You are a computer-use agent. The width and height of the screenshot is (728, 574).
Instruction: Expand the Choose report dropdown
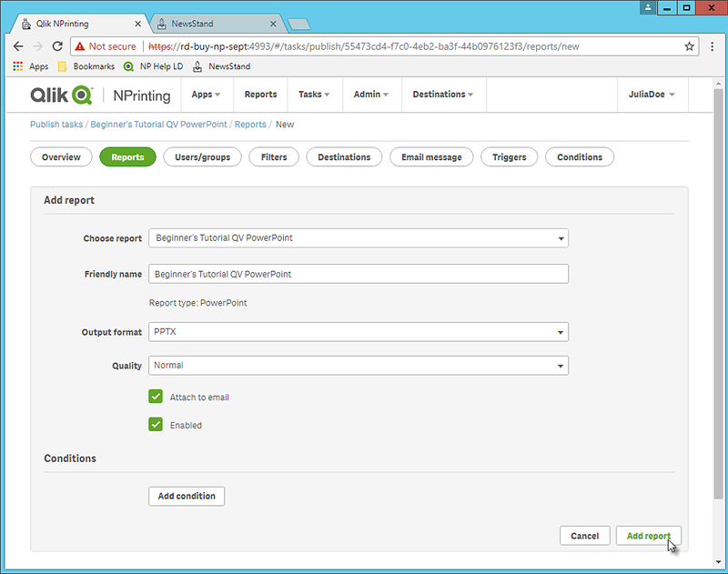coord(359,238)
